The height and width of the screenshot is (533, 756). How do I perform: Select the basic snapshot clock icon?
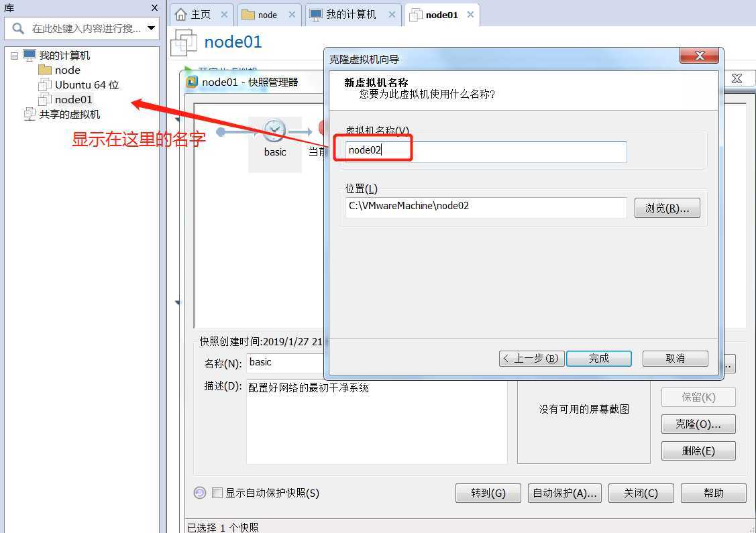(274, 130)
